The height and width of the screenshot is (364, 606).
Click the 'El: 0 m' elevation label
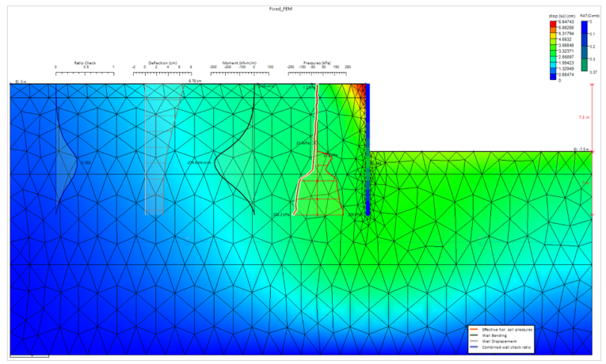point(21,82)
